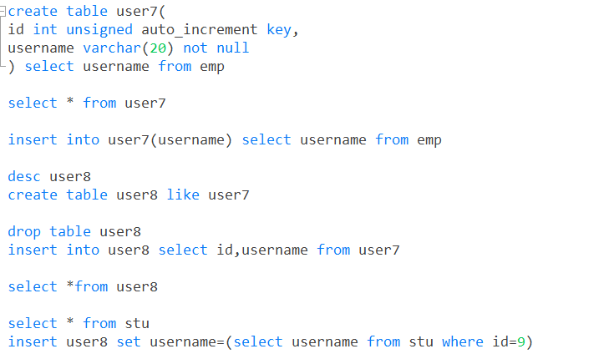Image resolution: width=609 pixels, height=364 pixels.
Task: Click the 'select *from user8' line
Action: 83,287
